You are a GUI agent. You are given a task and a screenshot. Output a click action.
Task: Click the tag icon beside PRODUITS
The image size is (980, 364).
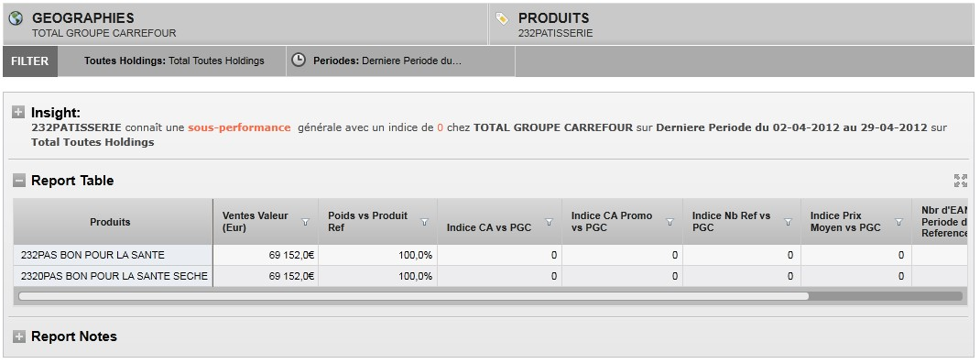point(502,18)
